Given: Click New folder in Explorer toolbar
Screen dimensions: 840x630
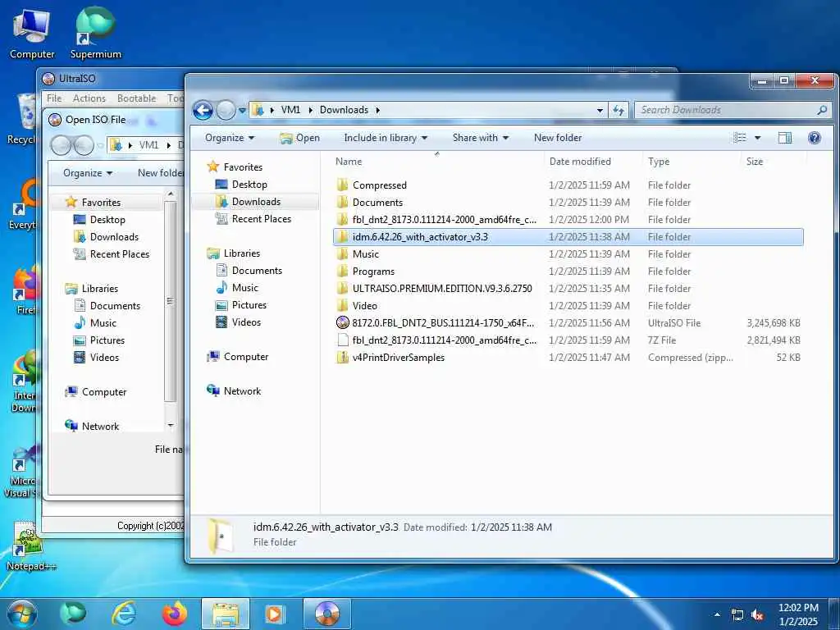Looking at the screenshot, I should (558, 138).
